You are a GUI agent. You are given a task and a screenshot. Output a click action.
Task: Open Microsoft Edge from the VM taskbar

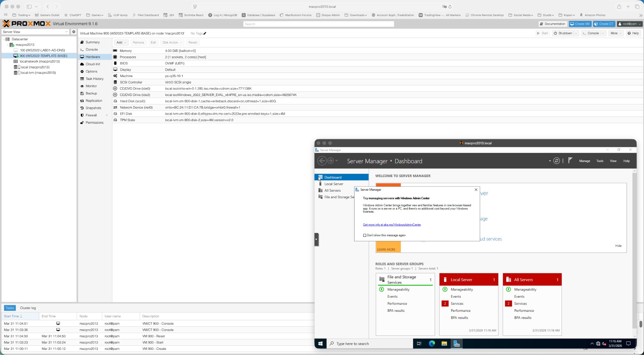point(431,343)
